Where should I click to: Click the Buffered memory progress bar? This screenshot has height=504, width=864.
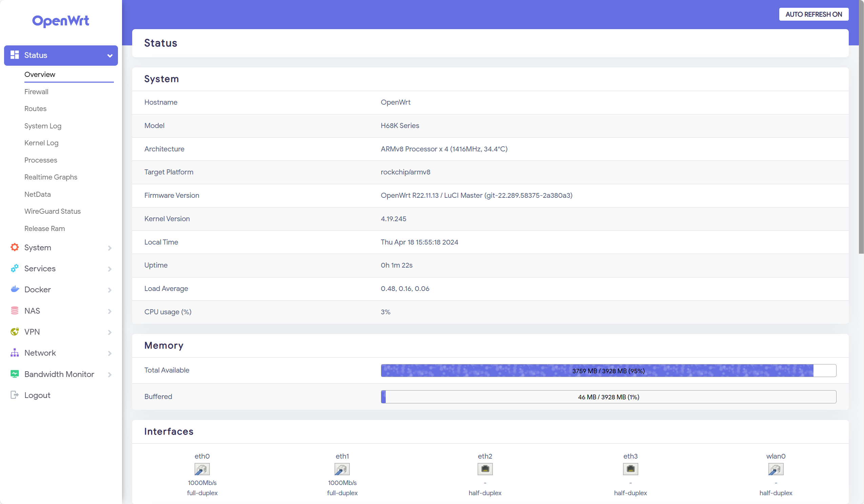608,397
